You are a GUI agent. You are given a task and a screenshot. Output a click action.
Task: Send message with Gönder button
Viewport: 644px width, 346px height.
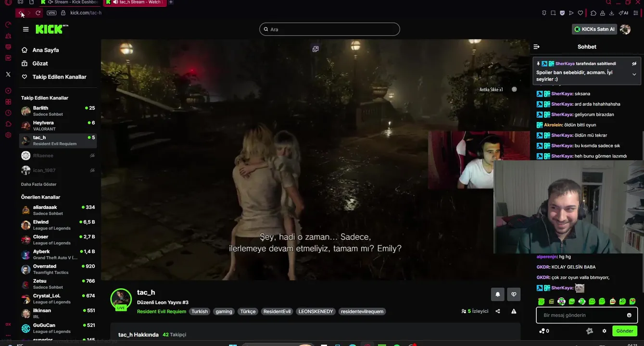point(625,331)
